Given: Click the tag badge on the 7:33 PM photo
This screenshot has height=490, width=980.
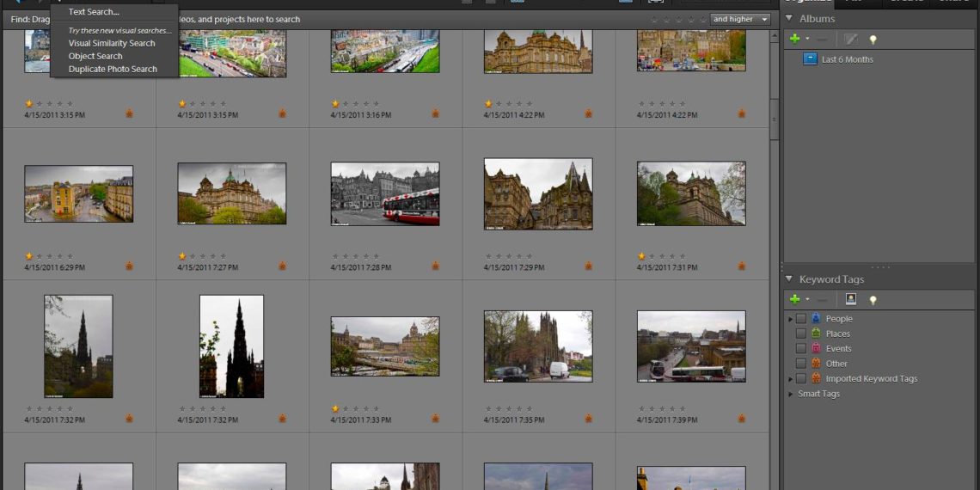Looking at the screenshot, I should pos(435,418).
